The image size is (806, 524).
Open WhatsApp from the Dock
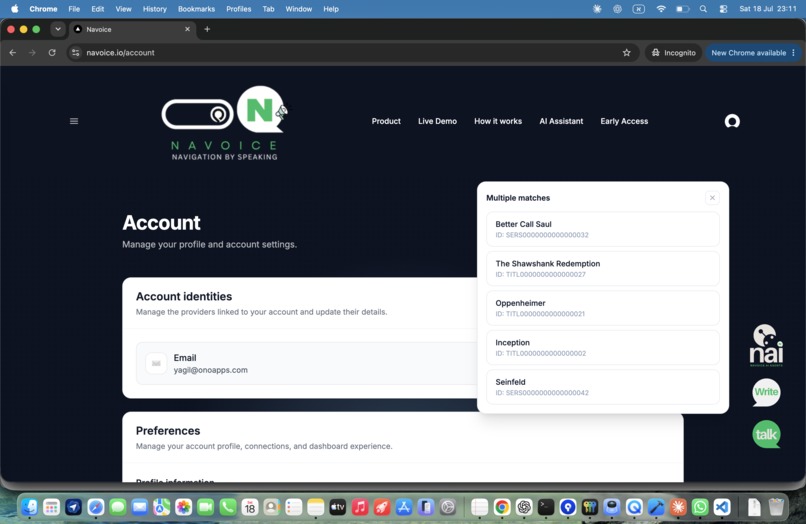point(700,508)
